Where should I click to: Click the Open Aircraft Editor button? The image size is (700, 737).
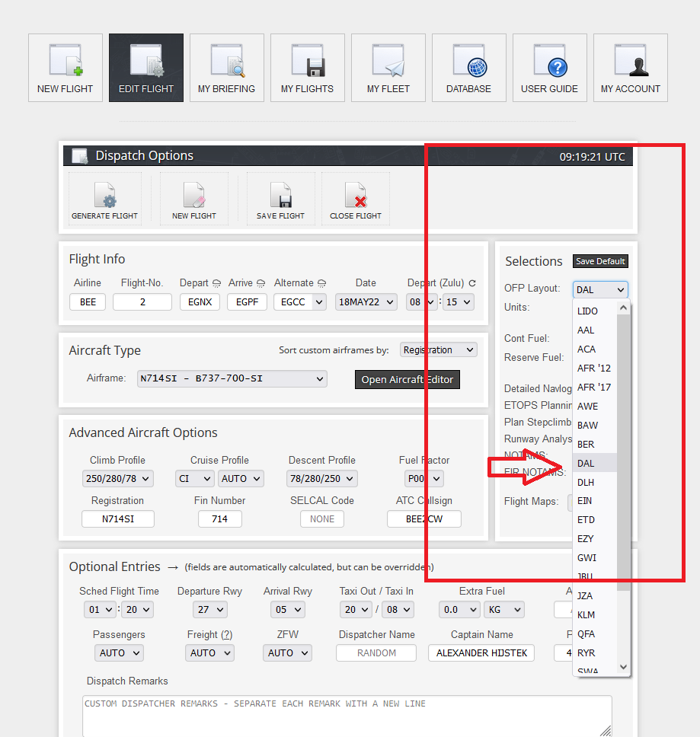(407, 379)
